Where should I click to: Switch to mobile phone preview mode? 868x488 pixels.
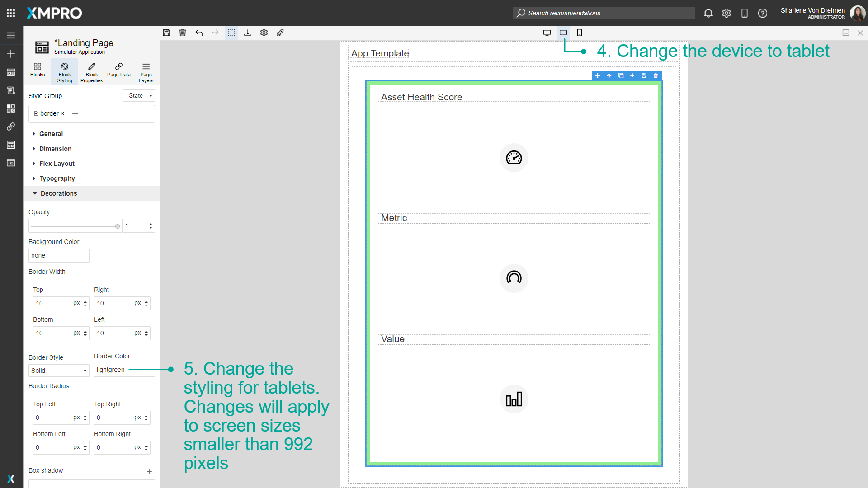pyautogui.click(x=580, y=33)
